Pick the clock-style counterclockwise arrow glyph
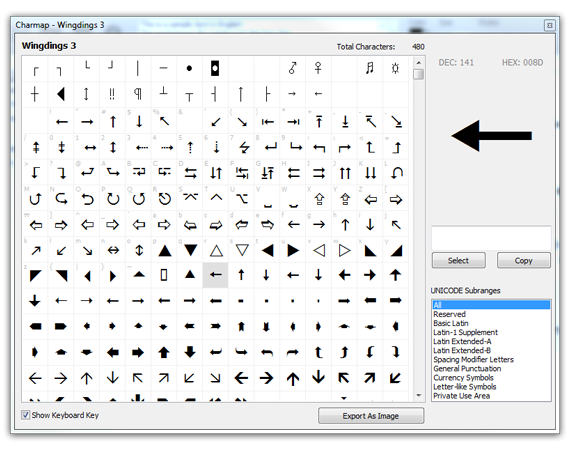Viewport: 570px width, 450px height. tap(164, 199)
